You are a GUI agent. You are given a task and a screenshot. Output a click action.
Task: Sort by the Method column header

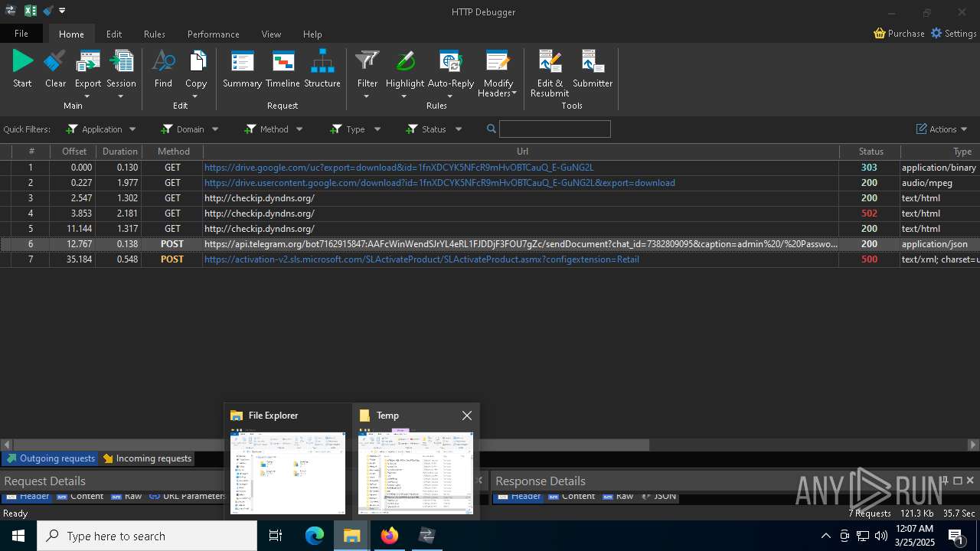173,152
